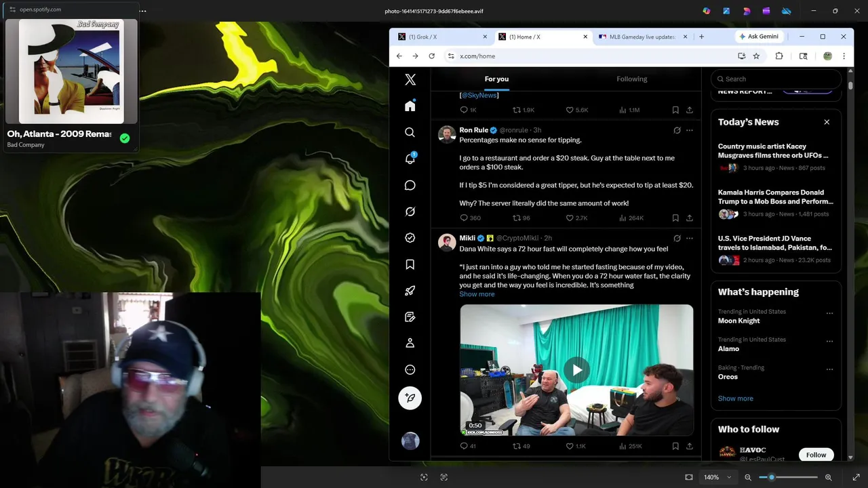The width and height of the screenshot is (868, 488).
Task: Open a new Chrome tab
Action: (x=701, y=37)
